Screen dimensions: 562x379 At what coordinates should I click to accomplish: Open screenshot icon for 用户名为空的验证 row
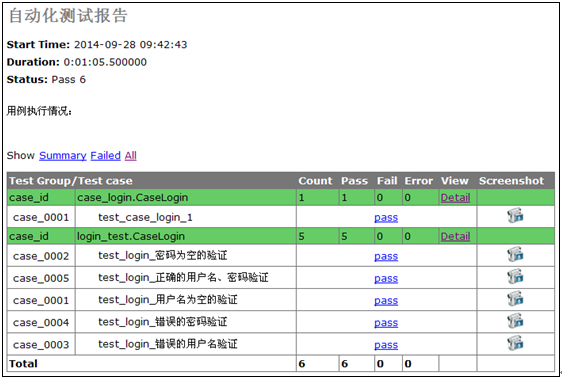(x=515, y=299)
